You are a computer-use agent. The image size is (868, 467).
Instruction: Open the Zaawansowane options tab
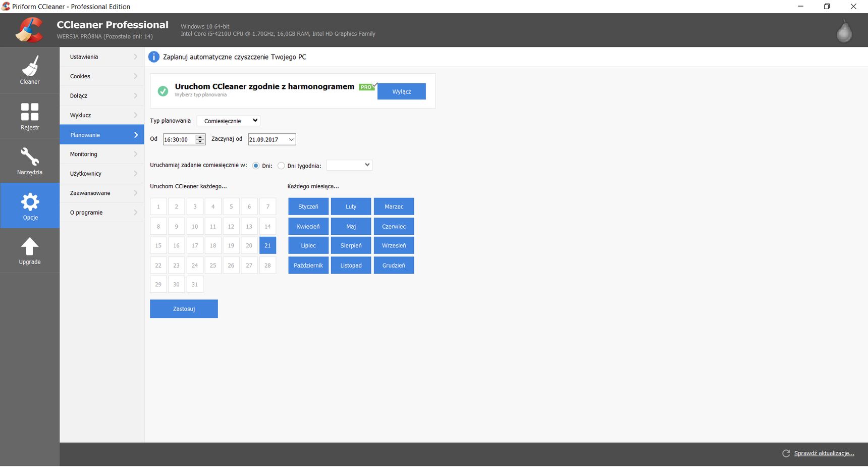(102, 193)
